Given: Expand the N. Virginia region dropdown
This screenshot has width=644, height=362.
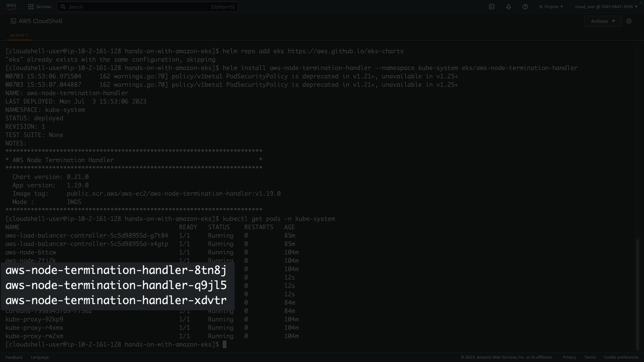Looking at the screenshot, I should coord(551,7).
